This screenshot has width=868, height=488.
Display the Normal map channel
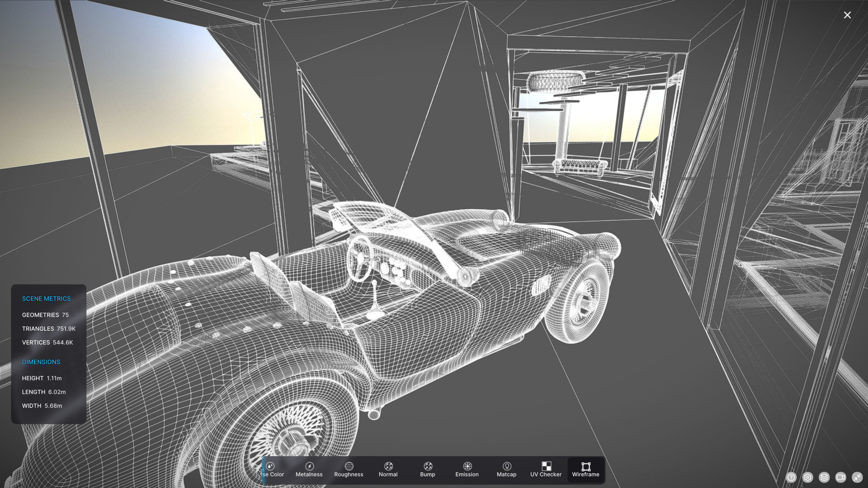[x=388, y=470]
